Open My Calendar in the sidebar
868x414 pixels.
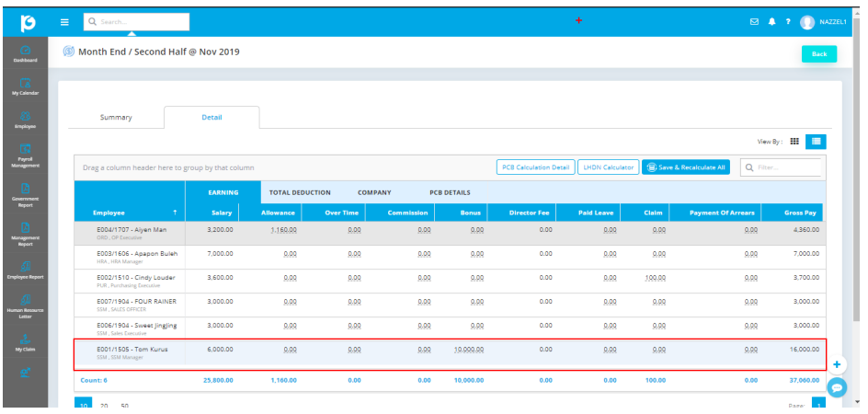point(25,87)
